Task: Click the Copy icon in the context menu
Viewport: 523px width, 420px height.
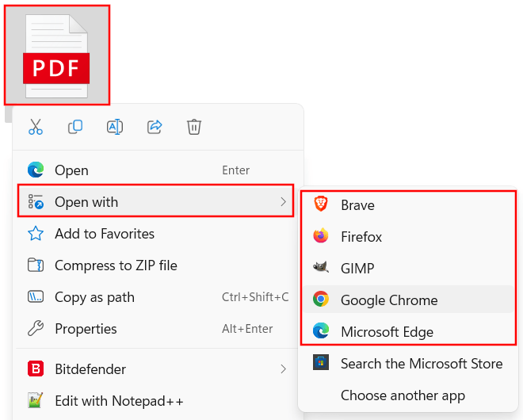Action: pyautogui.click(x=75, y=127)
